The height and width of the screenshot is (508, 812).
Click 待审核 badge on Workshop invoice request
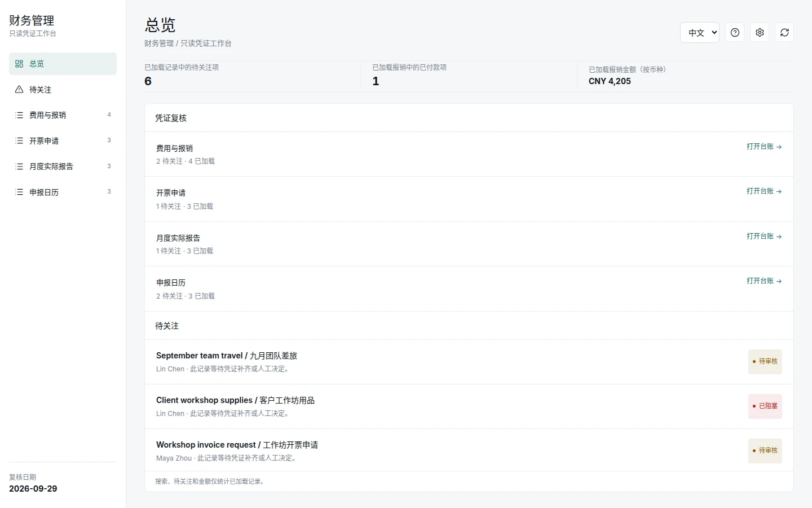point(765,451)
